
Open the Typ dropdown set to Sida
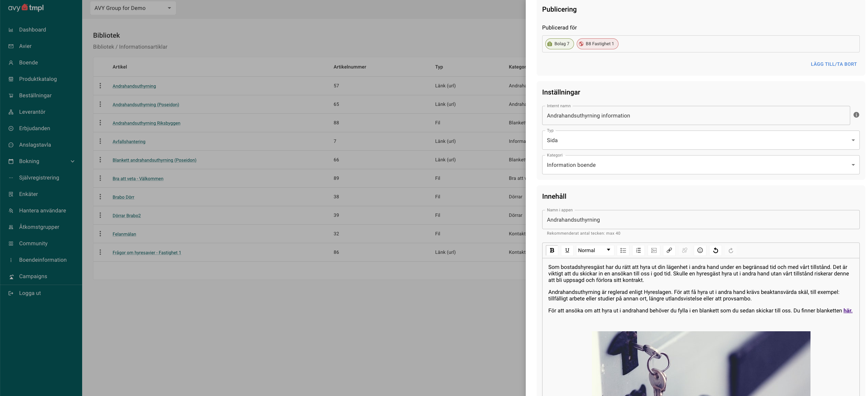point(701,140)
